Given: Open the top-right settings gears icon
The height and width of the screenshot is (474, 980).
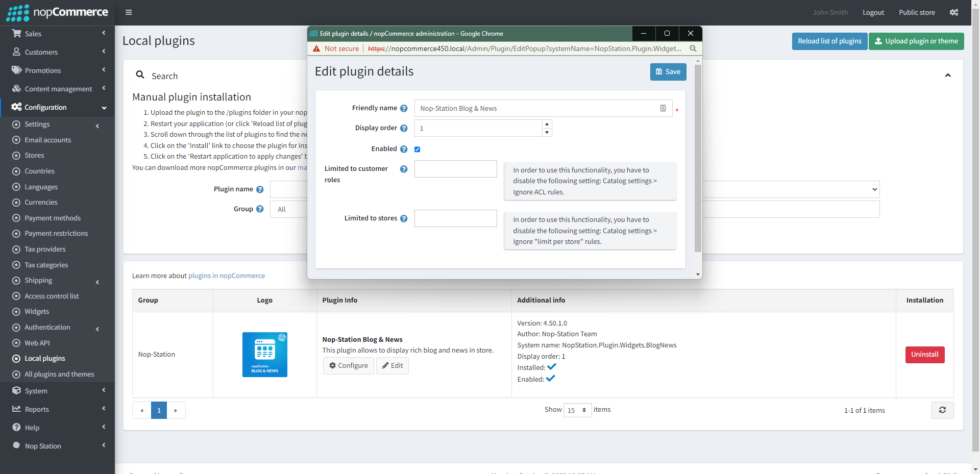Looking at the screenshot, I should (954, 12).
